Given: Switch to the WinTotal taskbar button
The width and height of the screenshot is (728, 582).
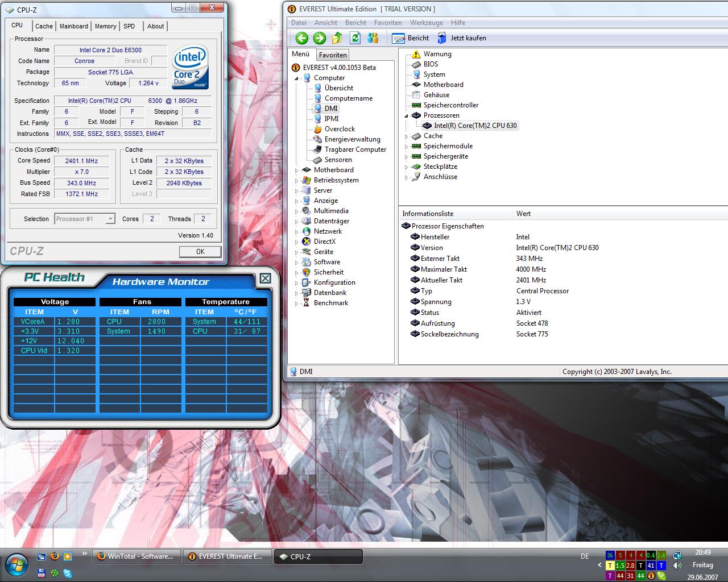Looking at the screenshot, I should click(136, 556).
